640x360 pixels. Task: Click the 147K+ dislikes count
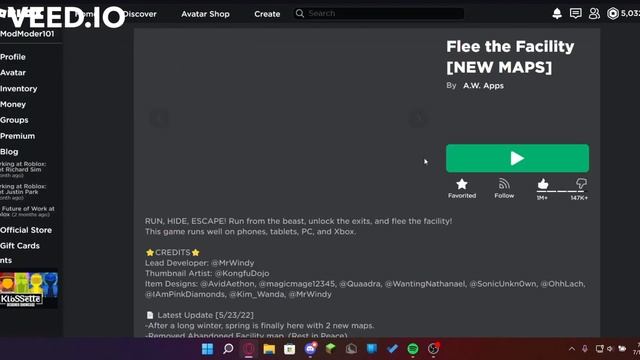[579, 198]
